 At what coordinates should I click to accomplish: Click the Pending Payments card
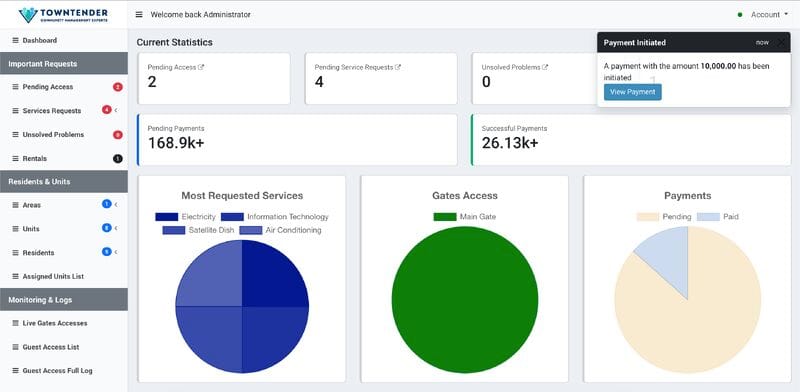pyautogui.click(x=297, y=140)
